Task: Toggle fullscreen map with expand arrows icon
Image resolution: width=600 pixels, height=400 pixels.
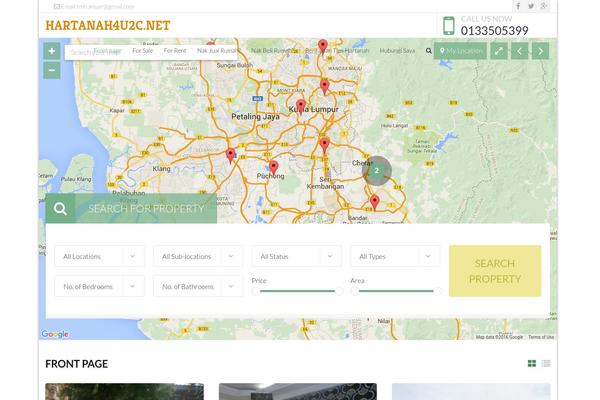Action: tap(499, 51)
